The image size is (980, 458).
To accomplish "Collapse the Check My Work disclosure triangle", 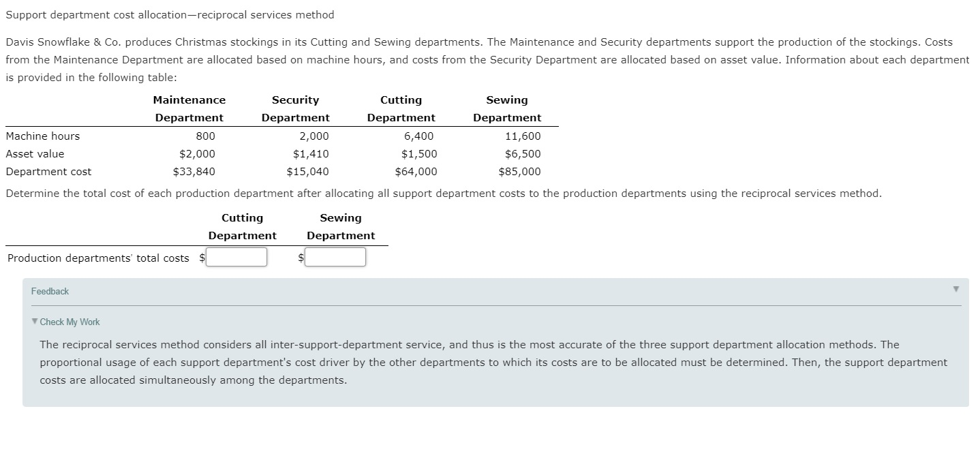I will 33,322.
